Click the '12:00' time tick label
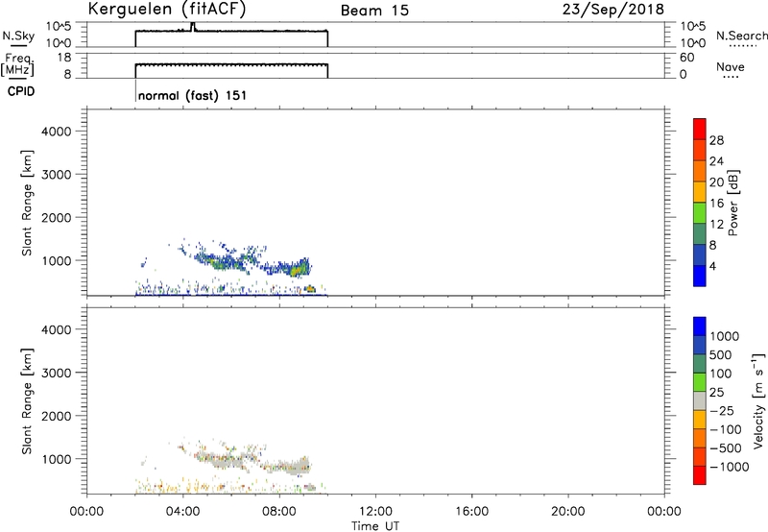Screen dimensions: 768x532 [375, 512]
